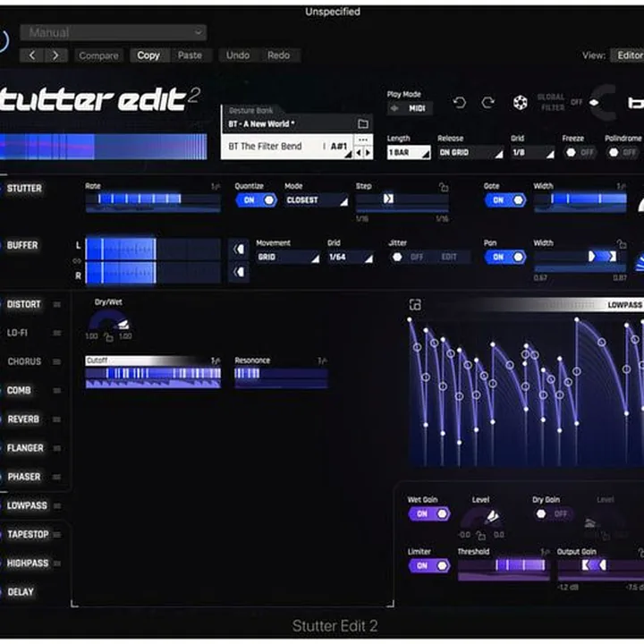The height and width of the screenshot is (644, 644).
Task: Open the Release ON GRID dropdown
Action: [x=470, y=152]
